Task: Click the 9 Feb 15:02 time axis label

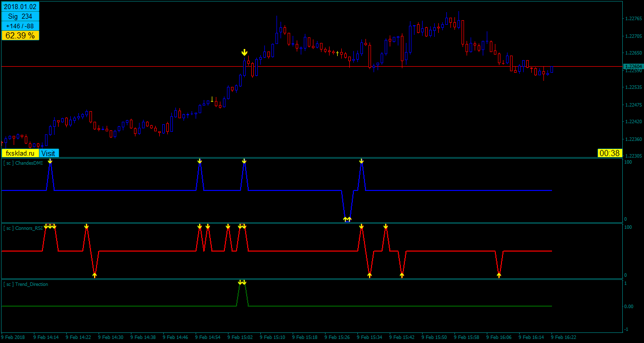Action: click(240, 337)
